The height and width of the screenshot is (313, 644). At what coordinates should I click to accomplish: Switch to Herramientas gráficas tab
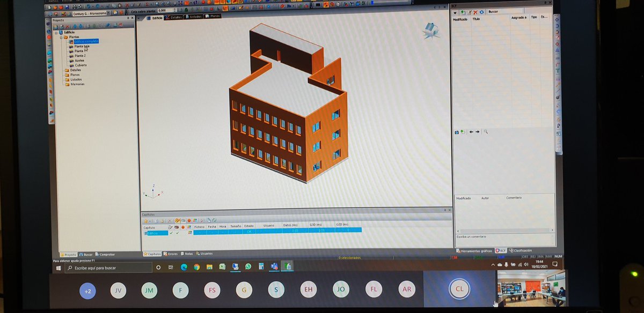click(x=474, y=251)
